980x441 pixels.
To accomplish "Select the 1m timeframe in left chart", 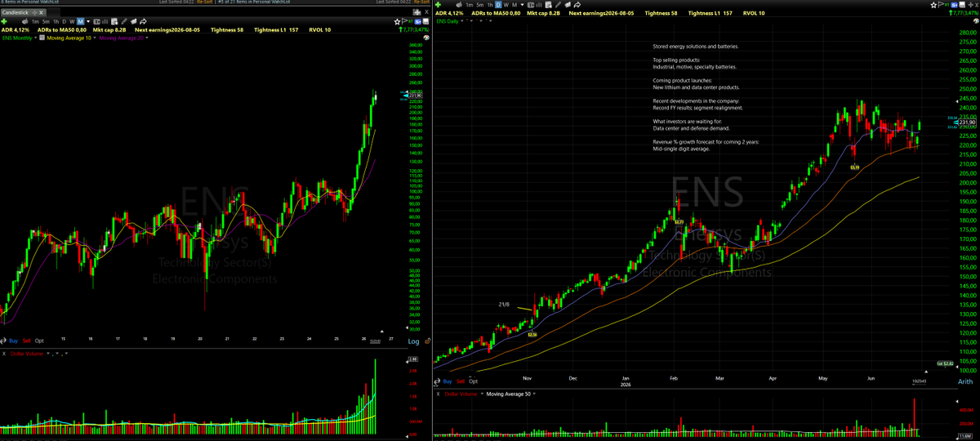I will coord(35,21).
